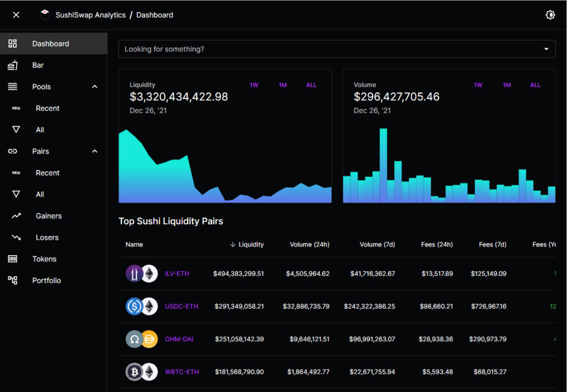The image size is (567, 392).
Task: Open the ILV-ETH pair link
Action: [177, 274]
